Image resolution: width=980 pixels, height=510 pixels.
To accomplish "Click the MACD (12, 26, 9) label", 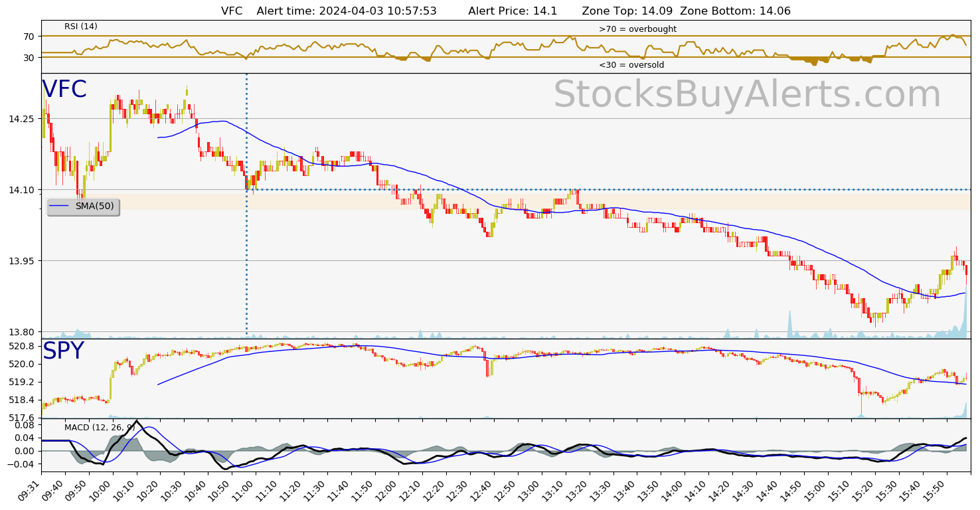I will 100,428.
